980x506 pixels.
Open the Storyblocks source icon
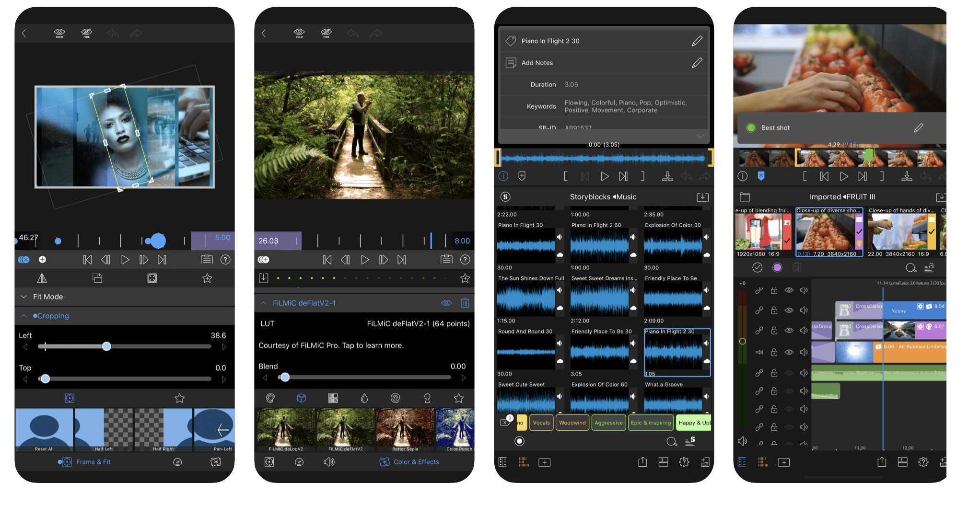click(505, 196)
